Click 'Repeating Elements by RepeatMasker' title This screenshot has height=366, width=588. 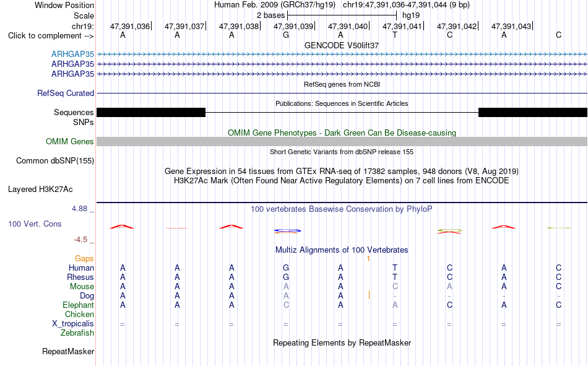coord(342,342)
